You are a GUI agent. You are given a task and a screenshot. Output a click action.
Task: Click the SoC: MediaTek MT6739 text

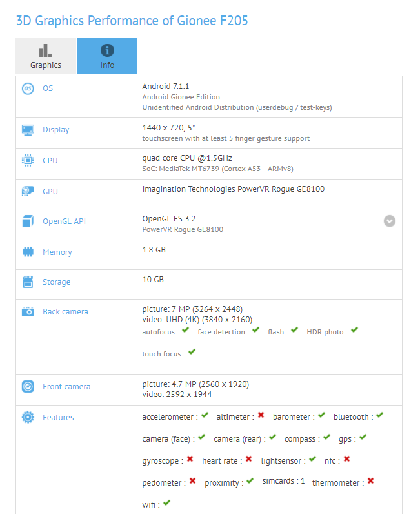pos(218,169)
